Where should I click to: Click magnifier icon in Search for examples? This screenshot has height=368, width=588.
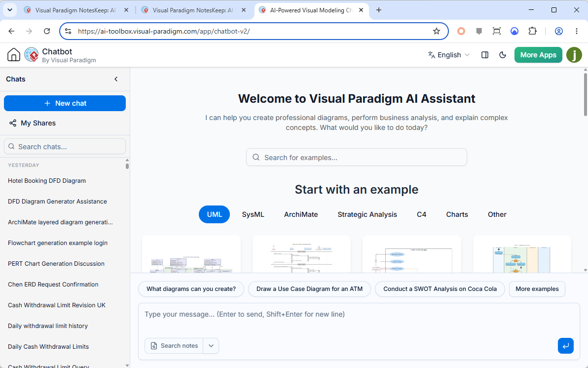coord(256,158)
